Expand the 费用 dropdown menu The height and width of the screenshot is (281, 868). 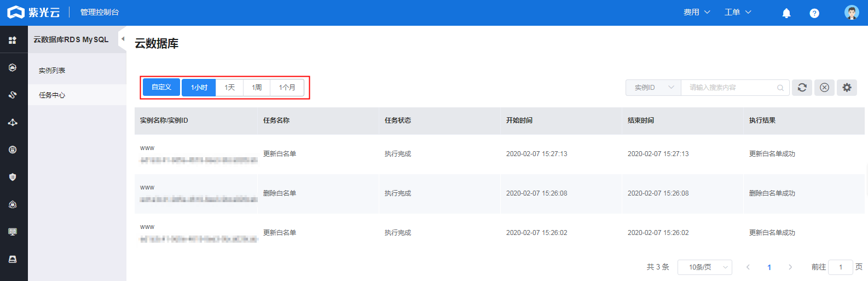[x=696, y=12]
